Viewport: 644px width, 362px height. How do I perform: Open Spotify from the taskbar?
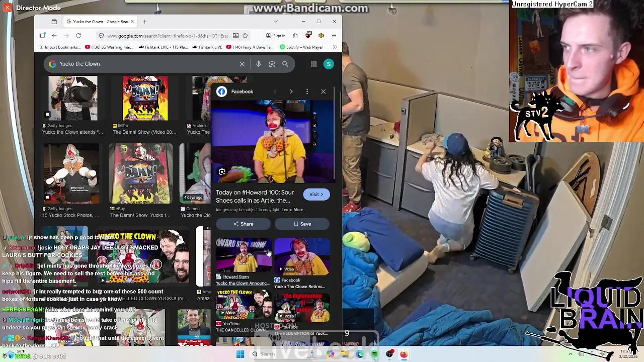click(374, 354)
